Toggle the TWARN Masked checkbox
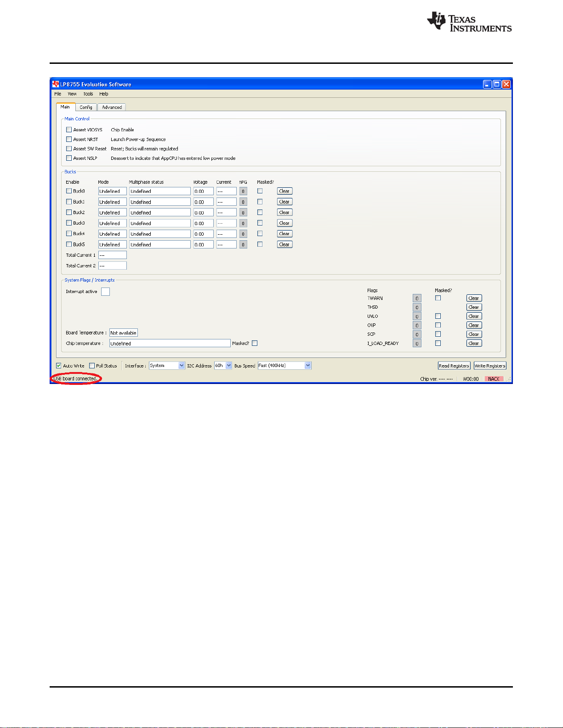 click(438, 298)
